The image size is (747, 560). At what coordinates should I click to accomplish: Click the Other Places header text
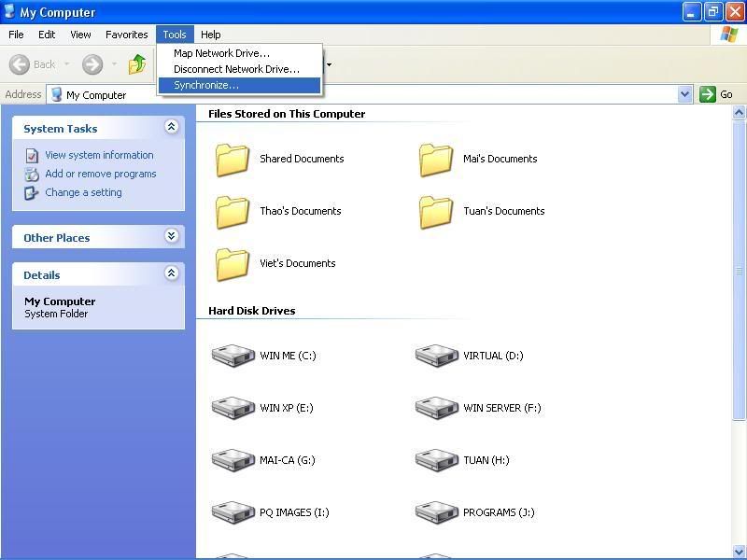(57, 238)
